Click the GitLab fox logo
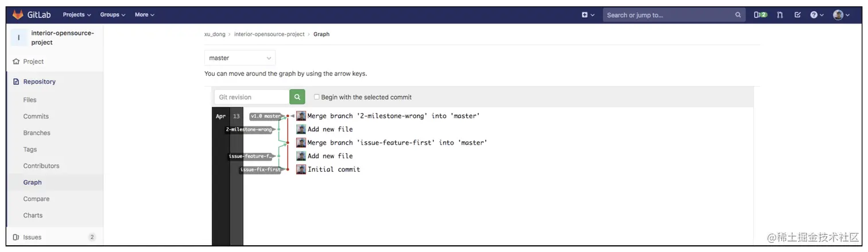The width and height of the screenshot is (868, 252). tap(18, 14)
